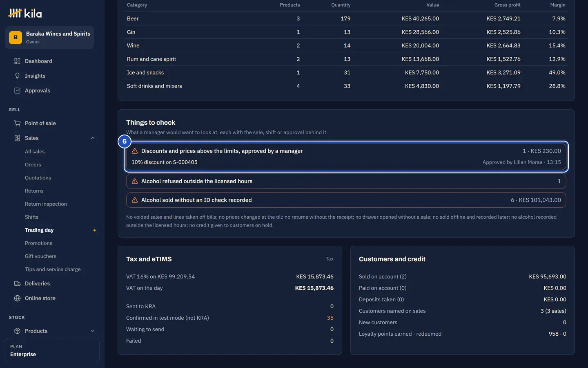The image size is (588, 368).
Task: Select Trading day menu item
Action: [x=39, y=230]
